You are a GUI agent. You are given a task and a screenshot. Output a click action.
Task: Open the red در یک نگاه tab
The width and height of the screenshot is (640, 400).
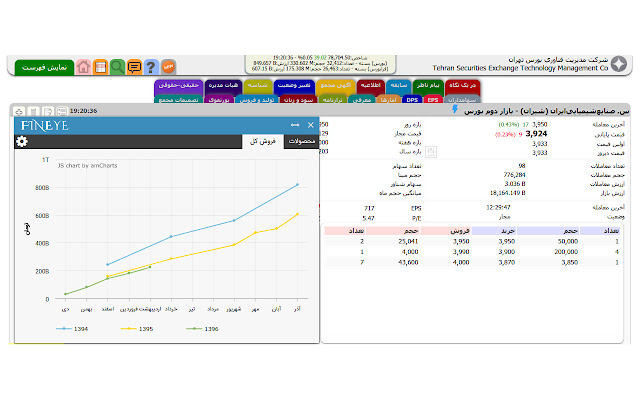coord(463,86)
